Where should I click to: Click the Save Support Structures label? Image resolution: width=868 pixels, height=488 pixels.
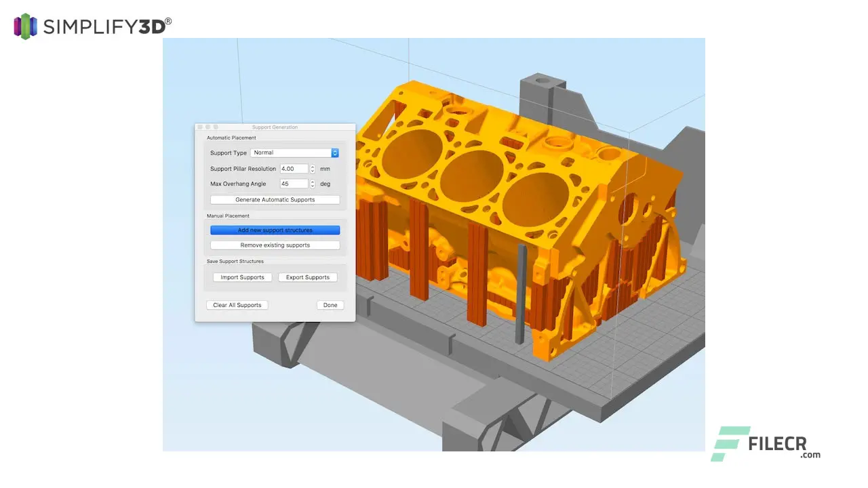pos(235,262)
